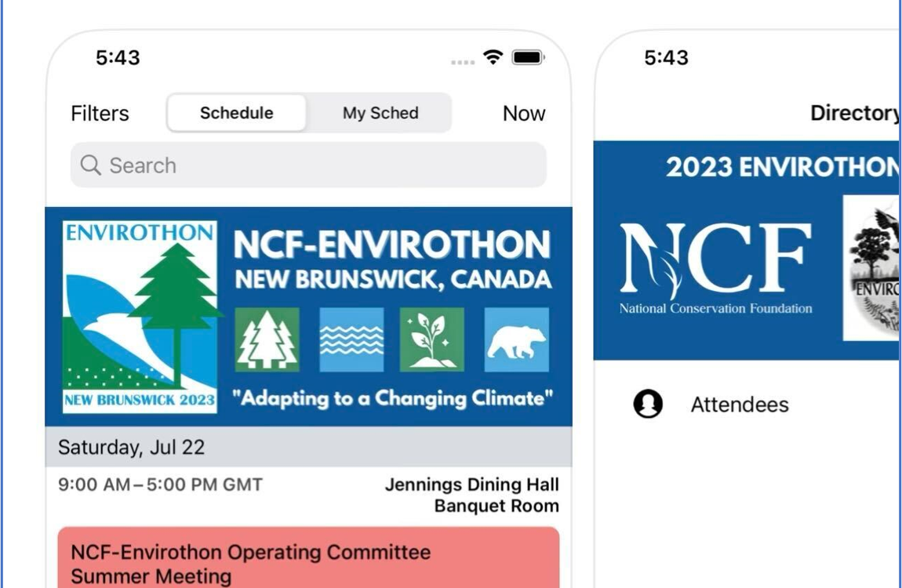
Task: Click the magnifying glass search icon
Action: [90, 165]
